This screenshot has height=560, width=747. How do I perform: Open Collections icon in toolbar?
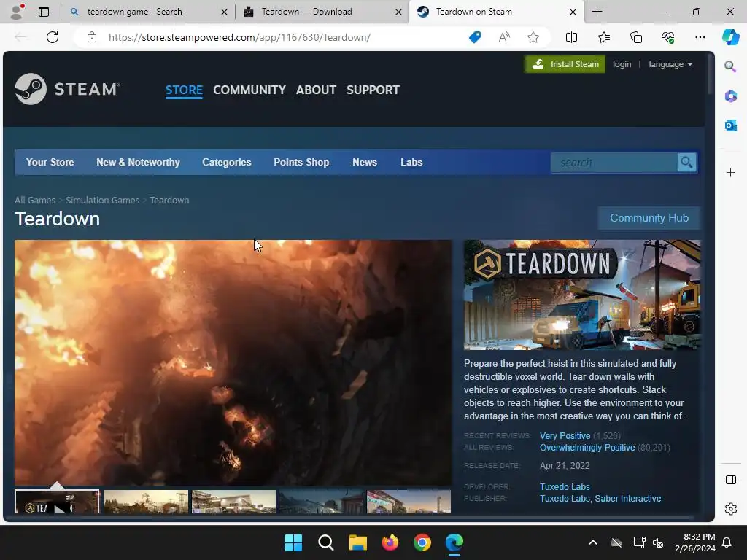point(636,37)
